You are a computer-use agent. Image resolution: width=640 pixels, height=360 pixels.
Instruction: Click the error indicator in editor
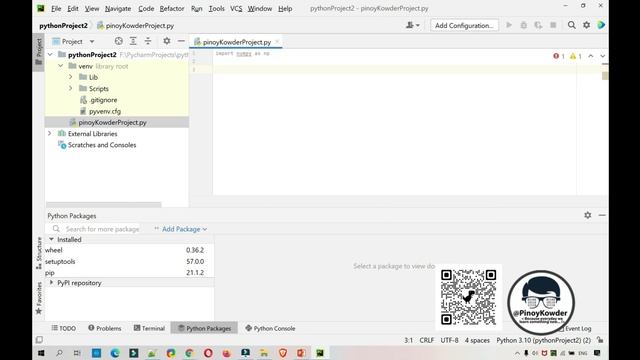[559, 56]
